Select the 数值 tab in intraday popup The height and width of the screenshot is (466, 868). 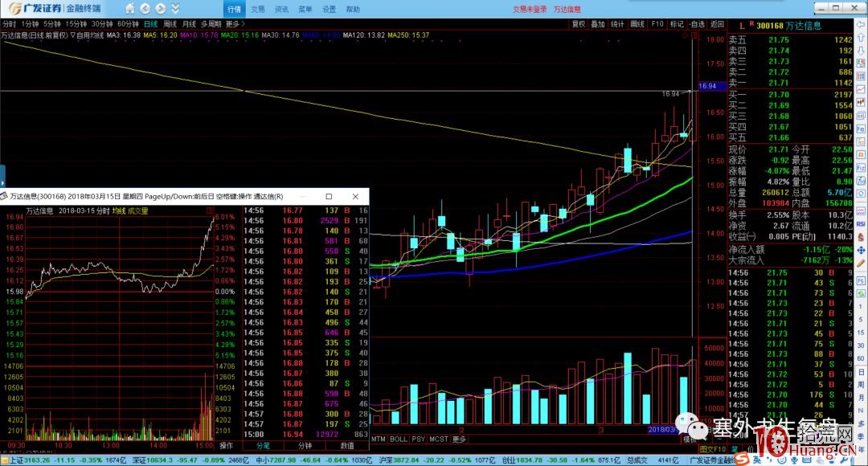tap(347, 446)
